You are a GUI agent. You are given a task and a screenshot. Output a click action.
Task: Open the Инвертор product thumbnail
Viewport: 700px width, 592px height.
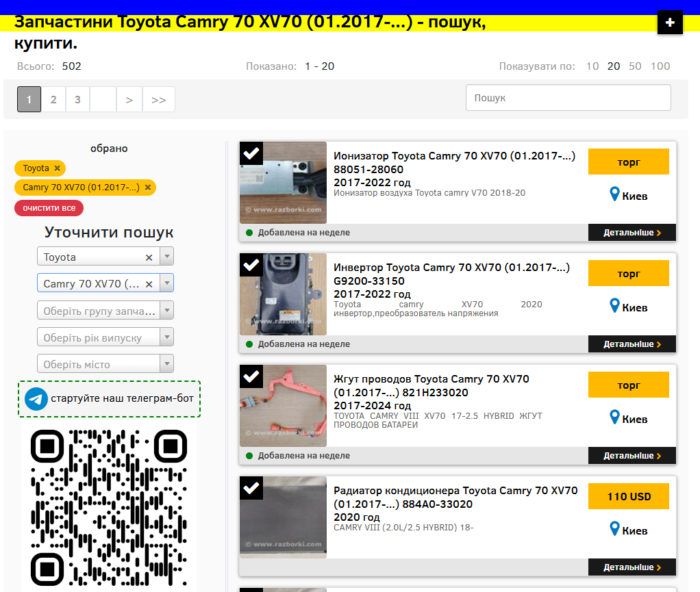283,294
